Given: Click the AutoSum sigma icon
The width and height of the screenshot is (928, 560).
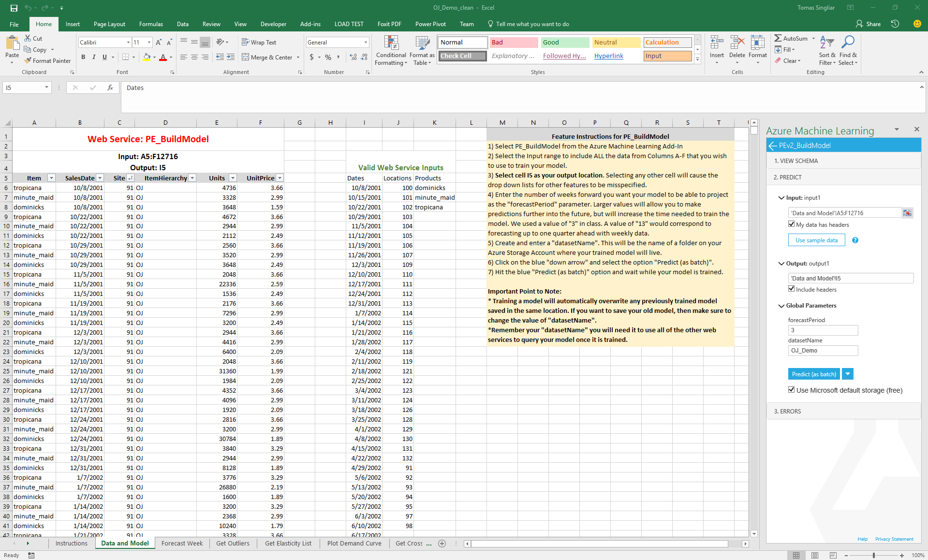Looking at the screenshot, I should click(x=778, y=38).
